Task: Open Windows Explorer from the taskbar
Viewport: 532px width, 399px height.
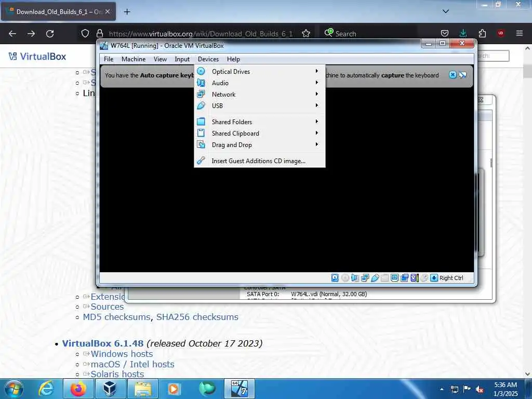Action: tap(142, 389)
